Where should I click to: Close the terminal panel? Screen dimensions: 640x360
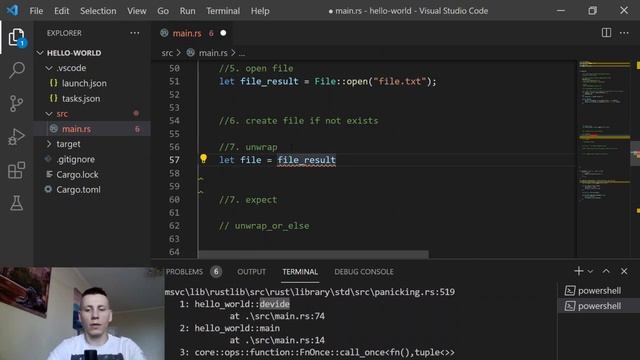click(x=624, y=271)
